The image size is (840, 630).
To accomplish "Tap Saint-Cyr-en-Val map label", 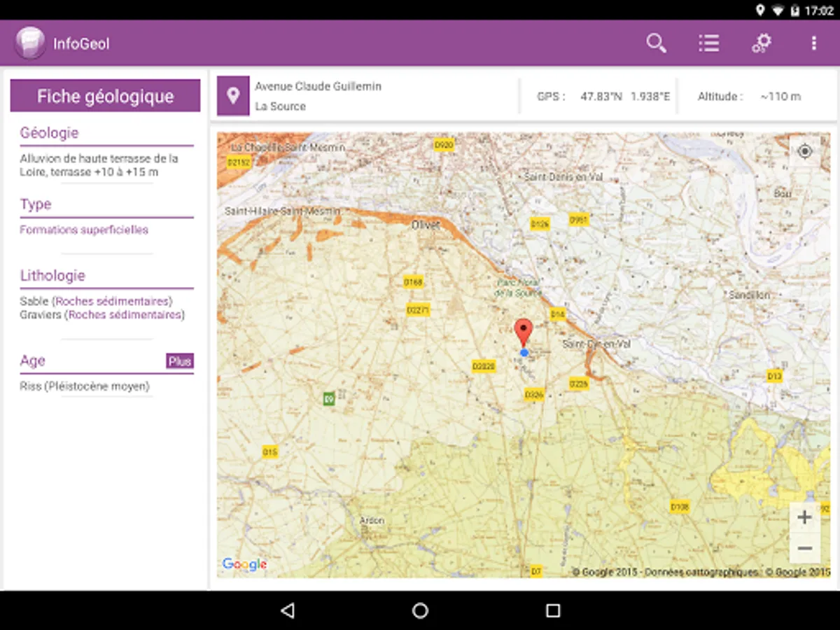I will [x=597, y=344].
